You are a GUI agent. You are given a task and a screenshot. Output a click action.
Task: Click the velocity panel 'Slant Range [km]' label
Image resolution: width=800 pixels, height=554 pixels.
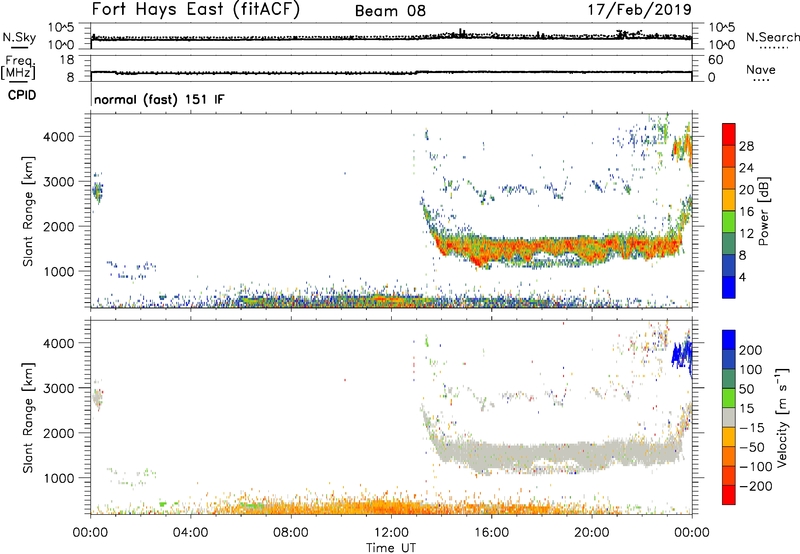[28, 417]
